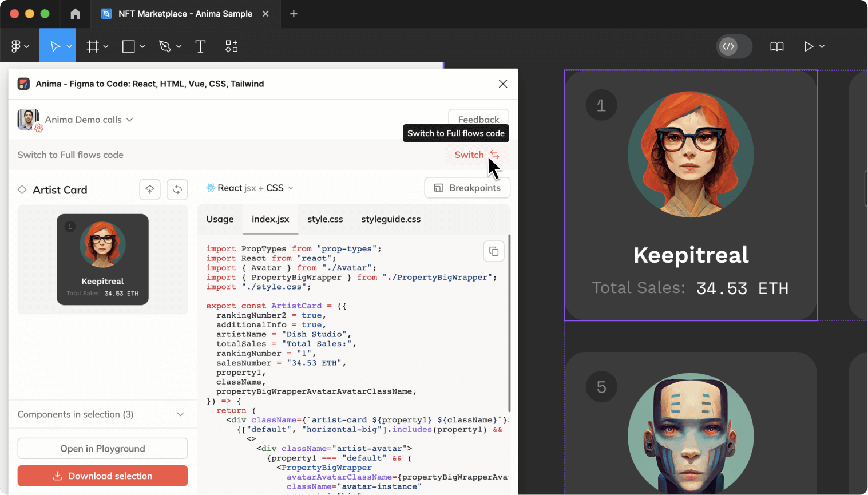The image size is (868, 495).
Task: Click the code panel vertical scrollbar
Action: (509, 322)
